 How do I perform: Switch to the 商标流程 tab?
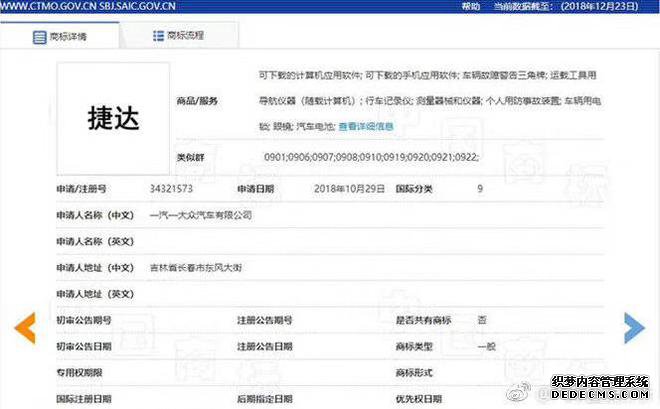(x=179, y=35)
